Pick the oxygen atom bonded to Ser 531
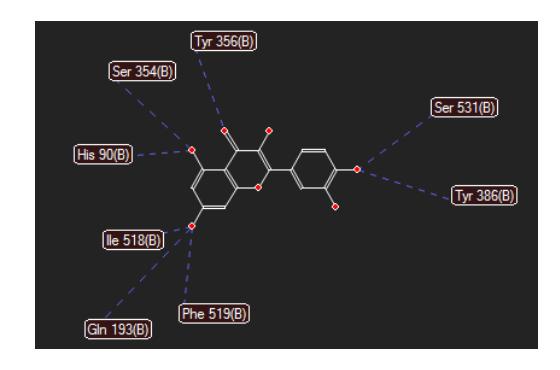The width and height of the screenshot is (560, 370). pos(357,169)
